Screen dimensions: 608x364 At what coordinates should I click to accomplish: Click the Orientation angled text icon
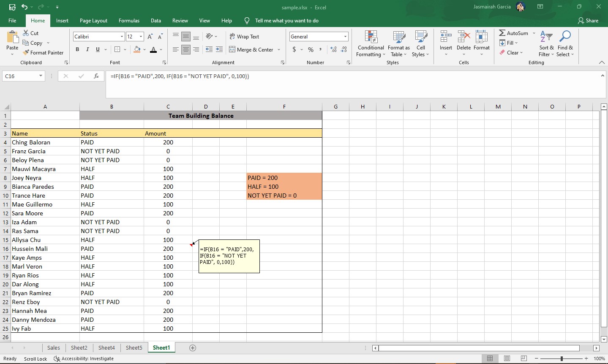[209, 37]
